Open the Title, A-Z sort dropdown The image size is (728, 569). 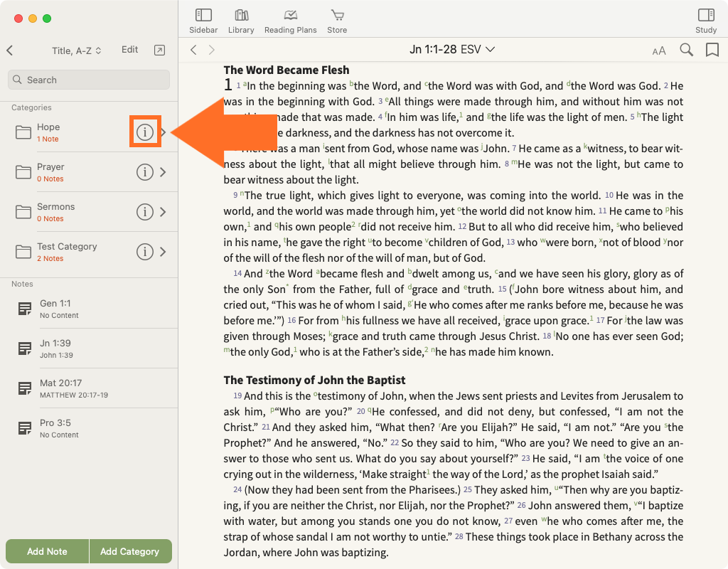[77, 50]
